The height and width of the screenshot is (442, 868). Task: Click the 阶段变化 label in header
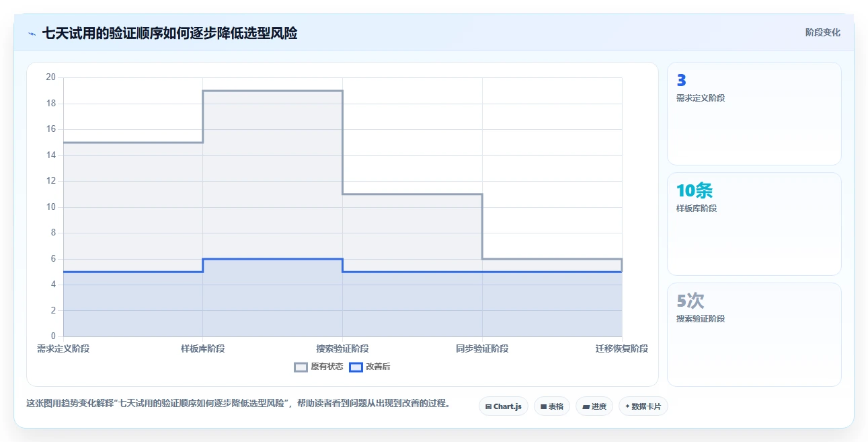tap(822, 32)
